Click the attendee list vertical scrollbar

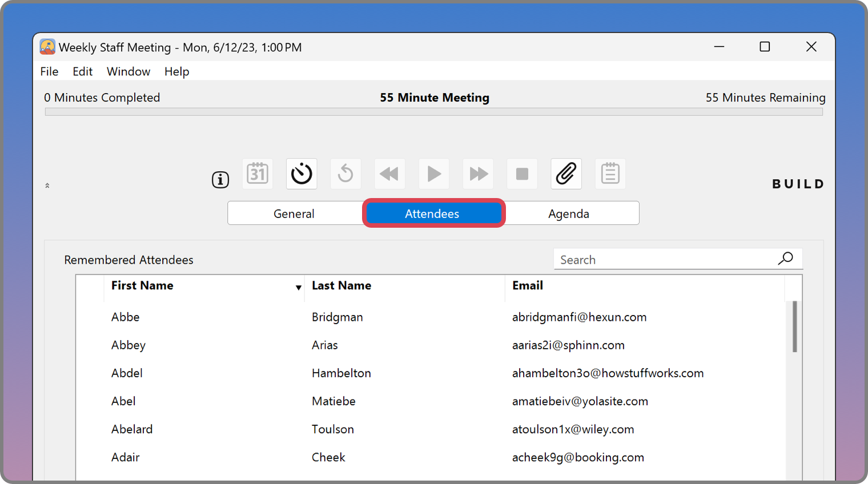point(794,326)
